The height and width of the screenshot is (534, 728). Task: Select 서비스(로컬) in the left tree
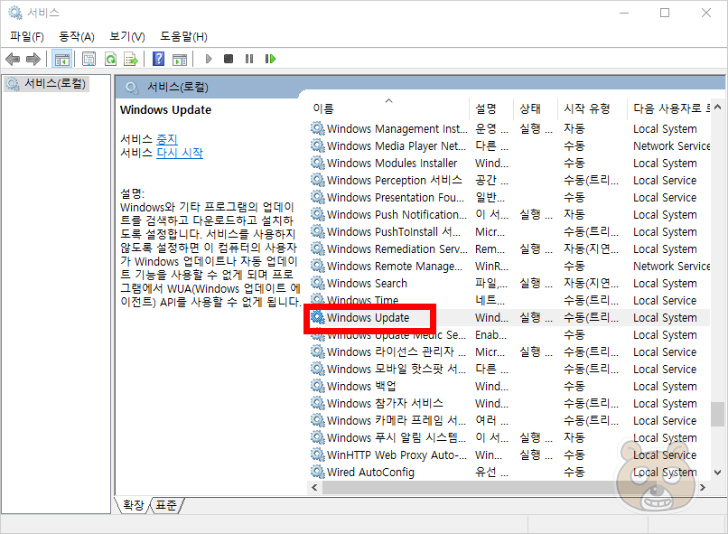coord(46,84)
